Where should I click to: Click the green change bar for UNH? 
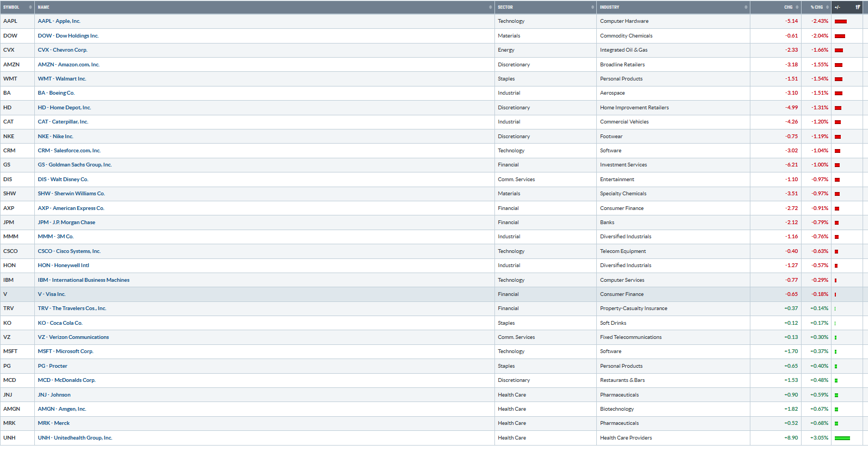click(842, 438)
